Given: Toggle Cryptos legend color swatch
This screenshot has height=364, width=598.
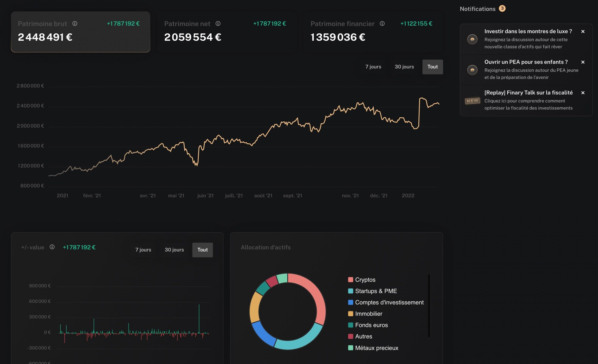Looking at the screenshot, I should 350,280.
